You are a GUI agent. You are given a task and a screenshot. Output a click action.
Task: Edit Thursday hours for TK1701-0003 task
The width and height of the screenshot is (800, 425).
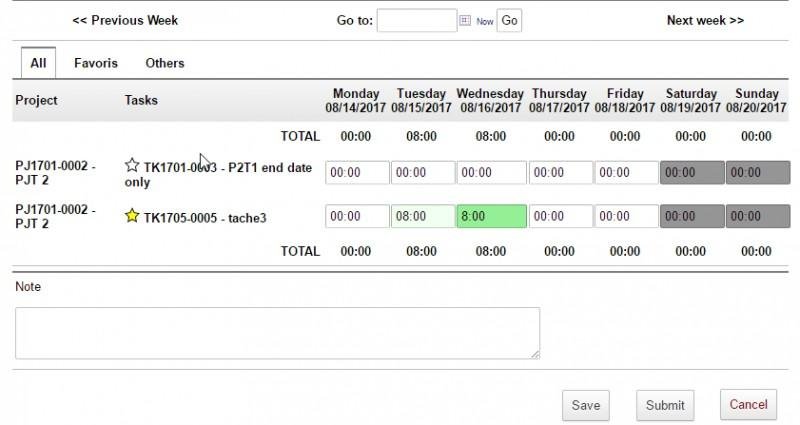click(561, 172)
